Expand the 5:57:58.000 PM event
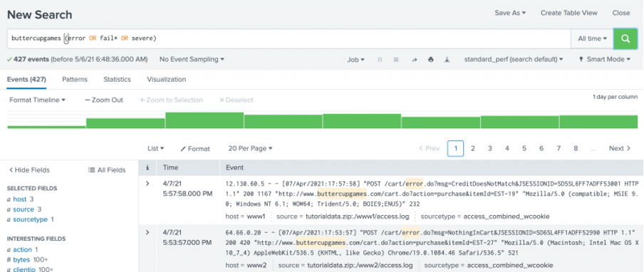 (147, 184)
